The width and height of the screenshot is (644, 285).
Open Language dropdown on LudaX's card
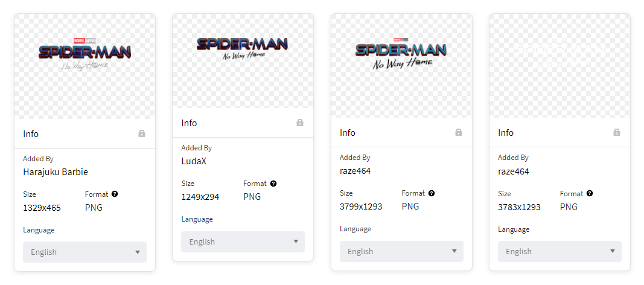(243, 242)
